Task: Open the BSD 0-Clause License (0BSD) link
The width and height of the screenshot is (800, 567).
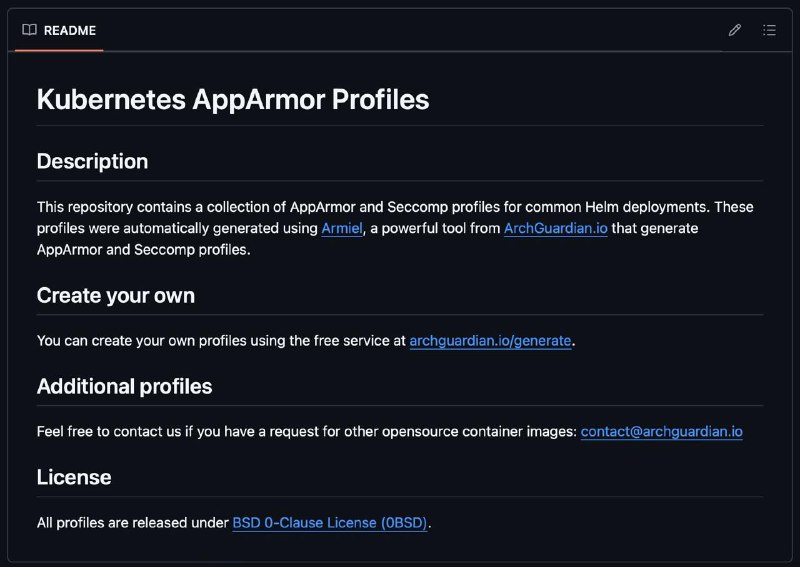Action: click(330, 523)
